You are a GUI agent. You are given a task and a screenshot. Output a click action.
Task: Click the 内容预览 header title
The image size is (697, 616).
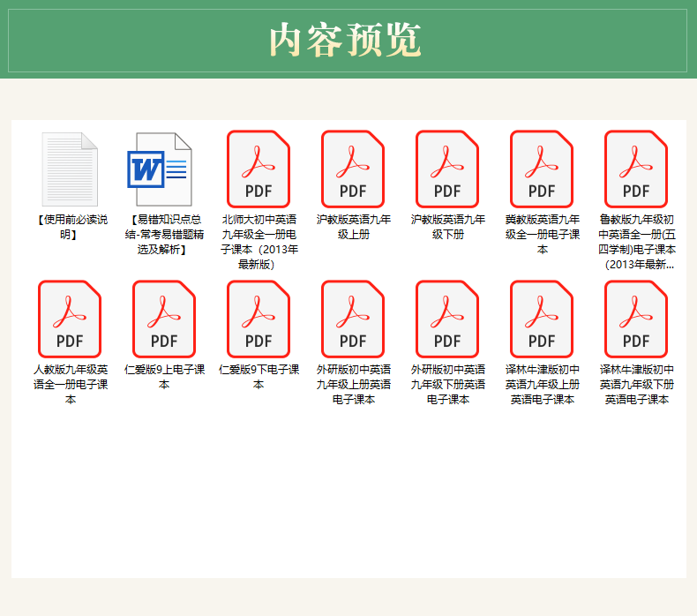[345, 40]
